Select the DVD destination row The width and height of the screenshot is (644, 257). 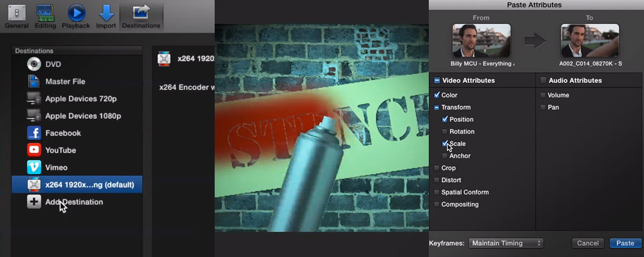point(77,65)
